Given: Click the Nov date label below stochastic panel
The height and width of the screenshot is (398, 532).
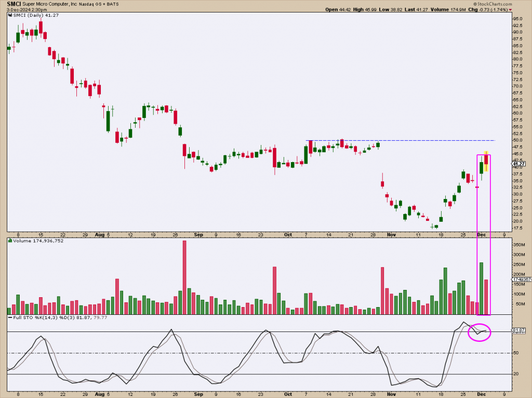Looking at the screenshot, I should tap(392, 394).
